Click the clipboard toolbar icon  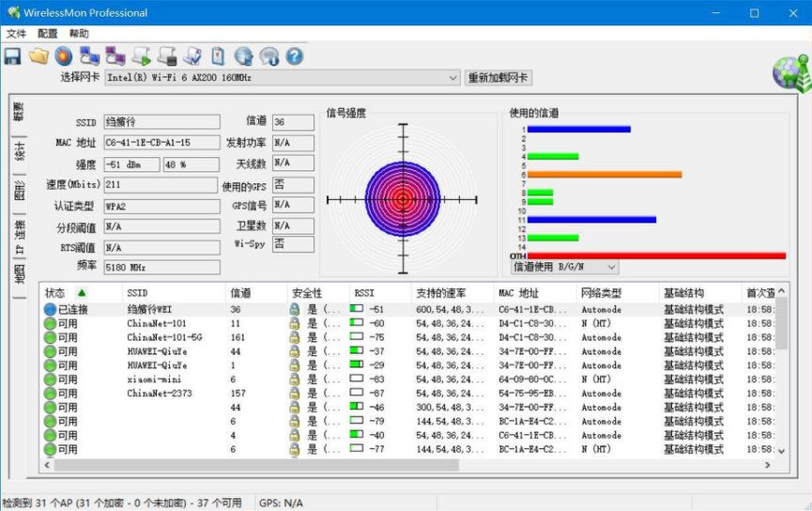(x=218, y=56)
